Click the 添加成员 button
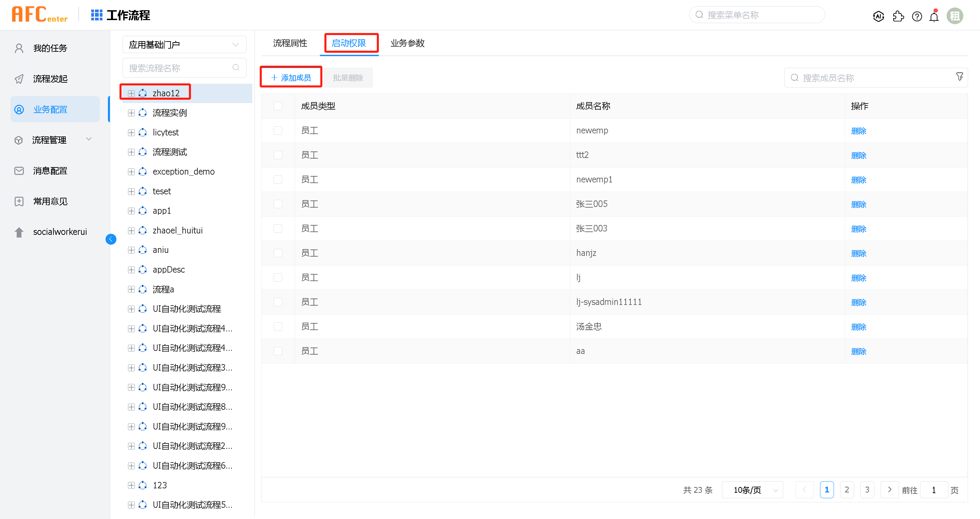 pyautogui.click(x=291, y=78)
